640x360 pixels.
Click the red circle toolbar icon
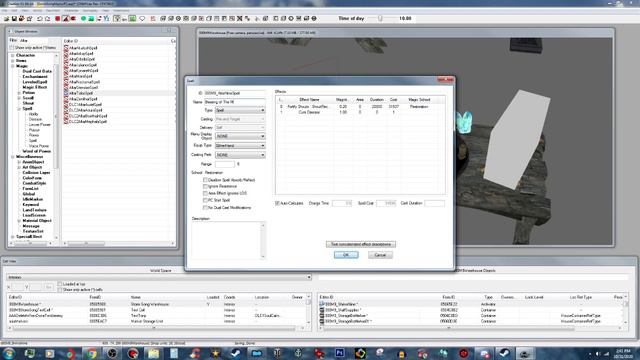click(x=58, y=18)
